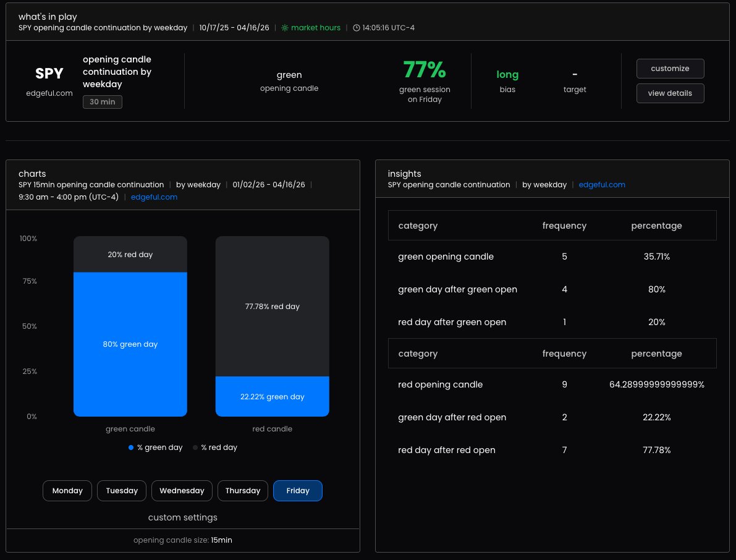Click the 80% green day bar segment
The height and width of the screenshot is (560, 736).
pyautogui.click(x=130, y=344)
